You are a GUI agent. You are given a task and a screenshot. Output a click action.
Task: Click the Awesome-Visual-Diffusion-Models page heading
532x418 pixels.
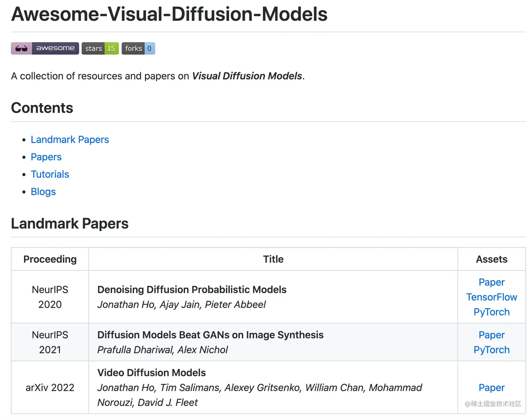point(169,14)
